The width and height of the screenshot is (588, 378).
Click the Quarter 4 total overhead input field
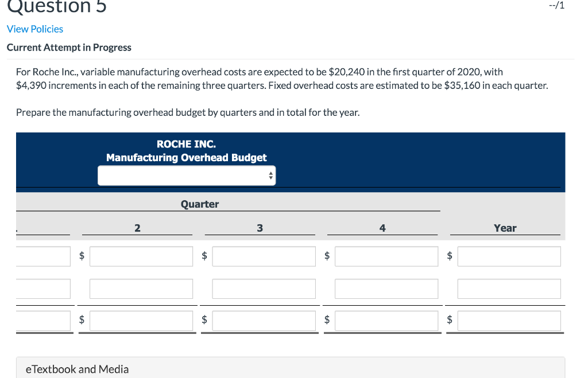coord(386,321)
